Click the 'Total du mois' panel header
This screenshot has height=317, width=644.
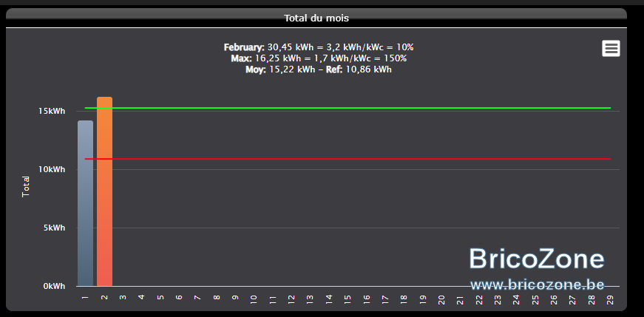(316, 18)
